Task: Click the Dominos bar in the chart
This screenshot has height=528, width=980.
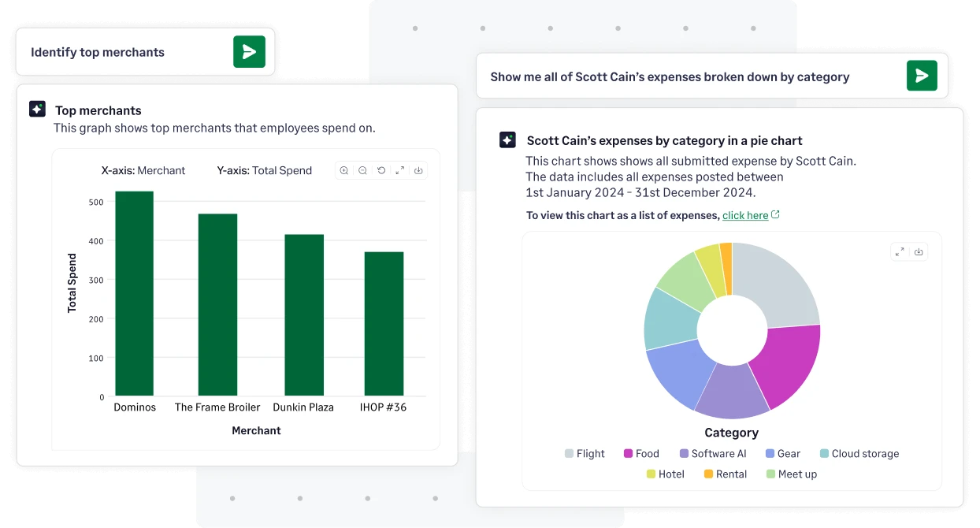Action: 135,296
